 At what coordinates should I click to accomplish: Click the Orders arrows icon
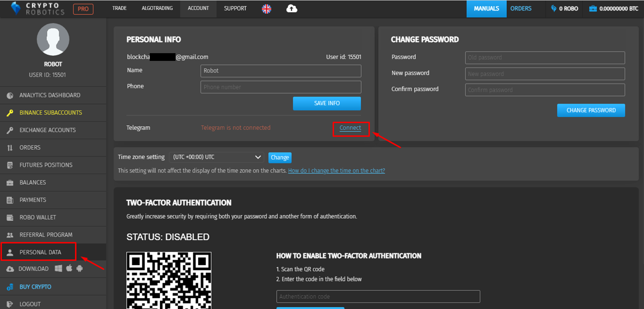[x=10, y=148]
